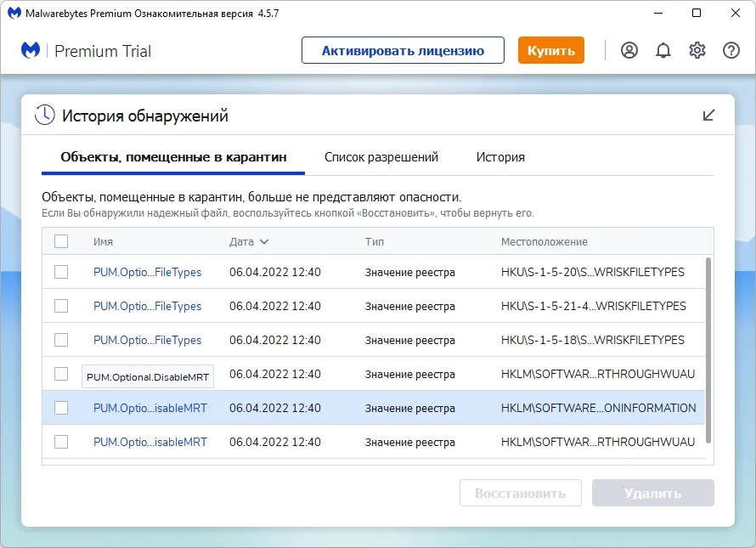Screen dimensions: 756x548
Task: Click the Активировать лицензию button
Action: (x=403, y=50)
